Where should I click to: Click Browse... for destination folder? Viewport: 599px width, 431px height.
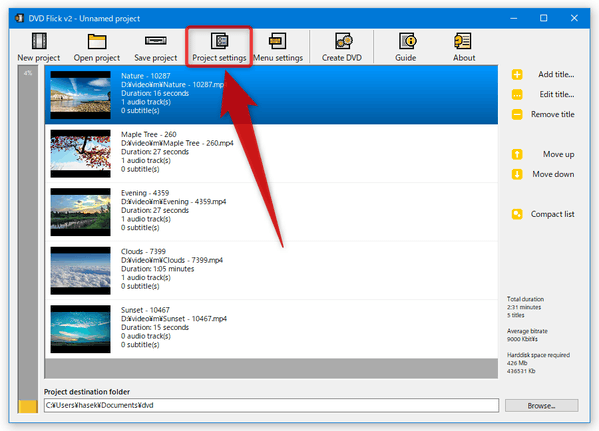(541, 405)
